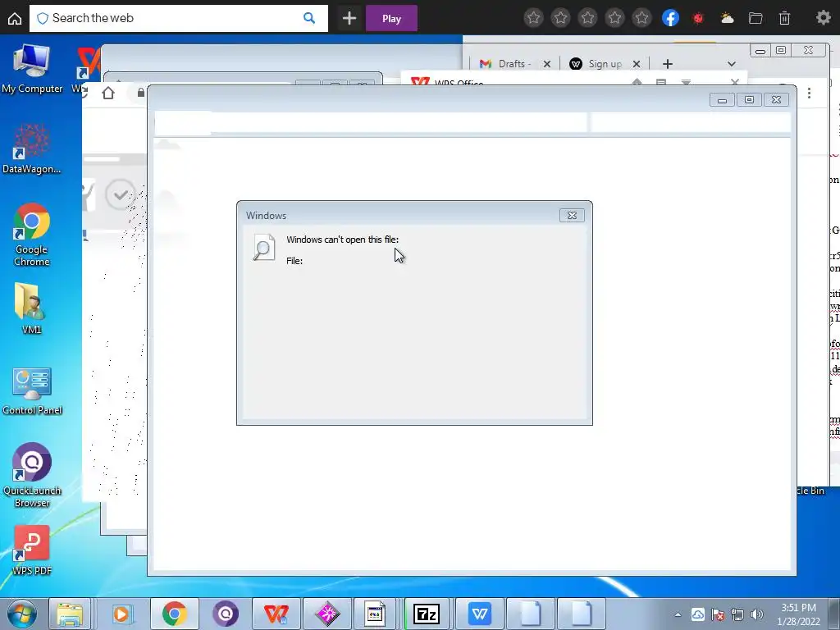Expand the tab search chevron in Chrome

point(731,64)
